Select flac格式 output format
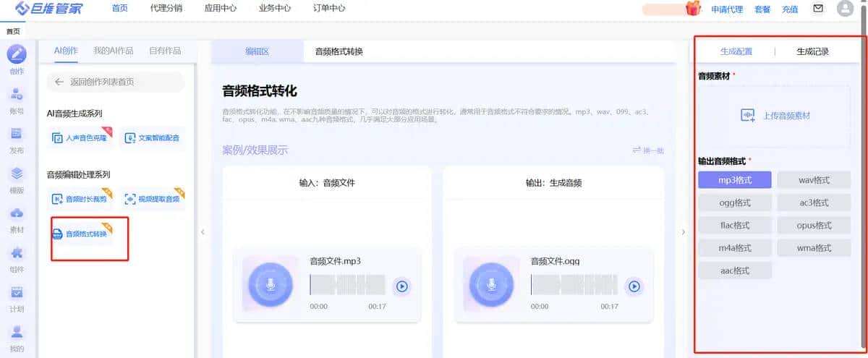868x358 pixels. (735, 225)
